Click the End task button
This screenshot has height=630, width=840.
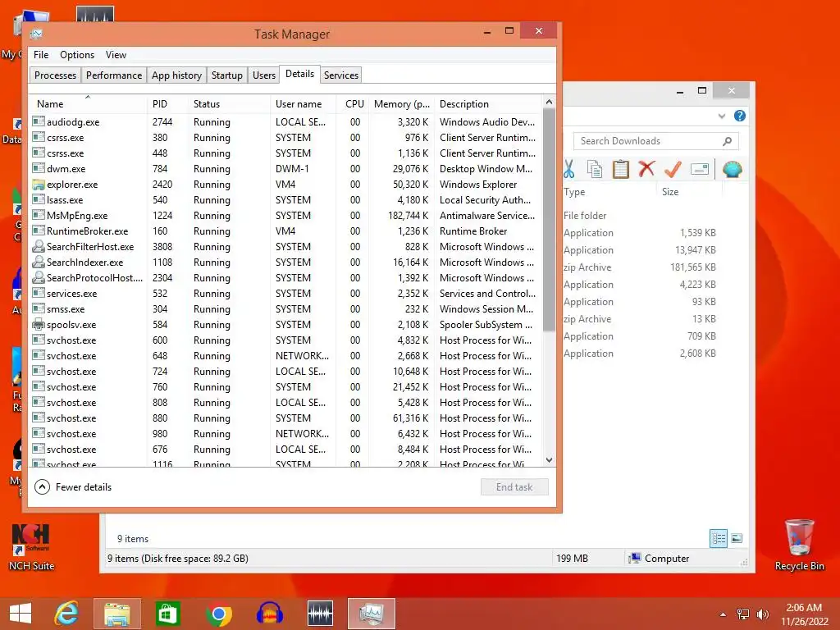(514, 487)
